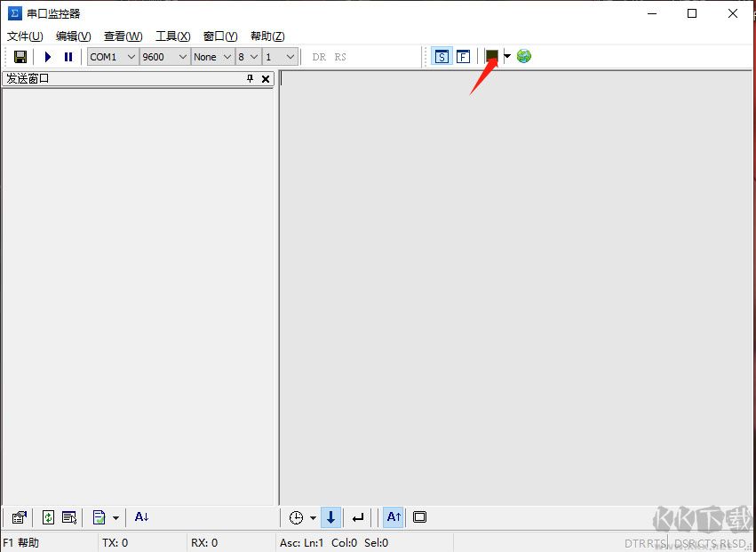Screen dimensions: 756x552
Task: Close the 发送窗口 panel
Action: (265, 79)
